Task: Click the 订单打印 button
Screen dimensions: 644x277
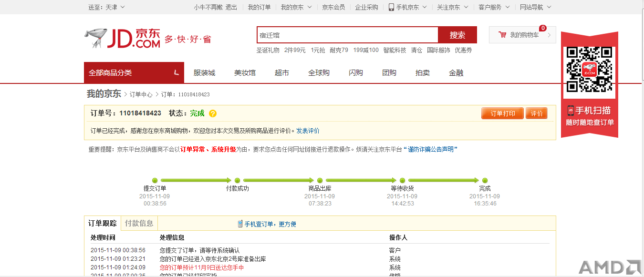Action: pyautogui.click(x=503, y=113)
